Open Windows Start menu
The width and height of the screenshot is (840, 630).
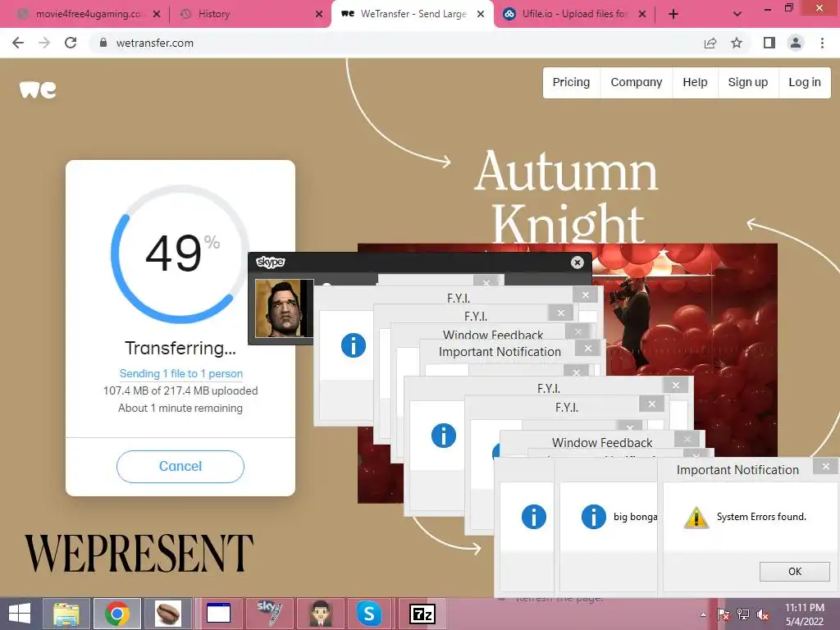20,614
